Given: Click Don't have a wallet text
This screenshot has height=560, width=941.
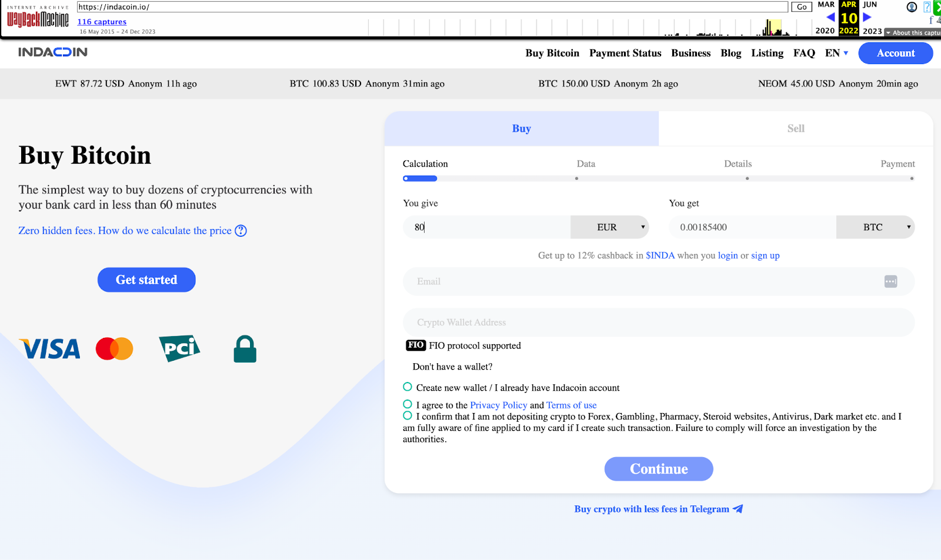Looking at the screenshot, I should point(452,367).
